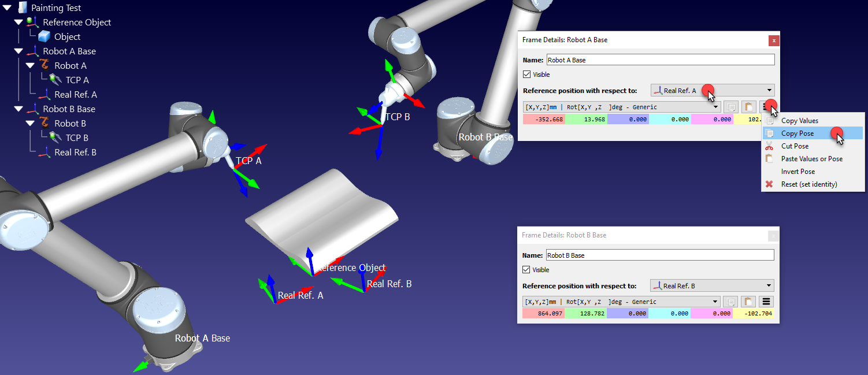Choose Copy Pose from the context menu

point(797,133)
